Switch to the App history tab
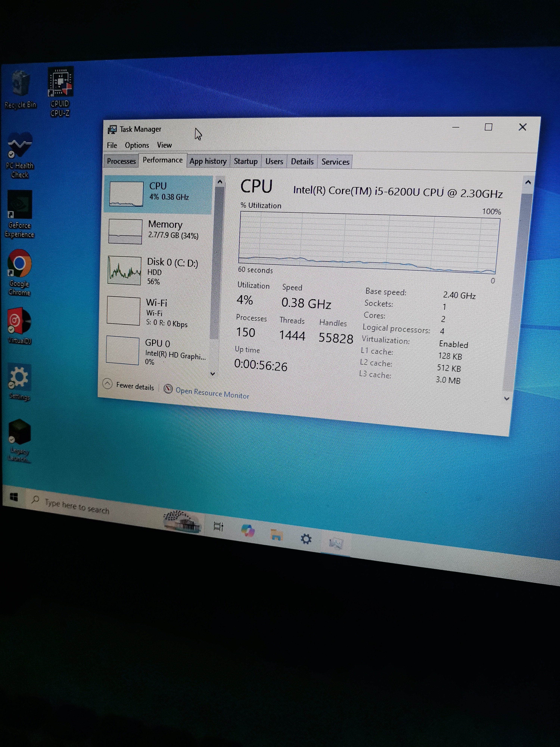560x747 pixels. tap(208, 161)
